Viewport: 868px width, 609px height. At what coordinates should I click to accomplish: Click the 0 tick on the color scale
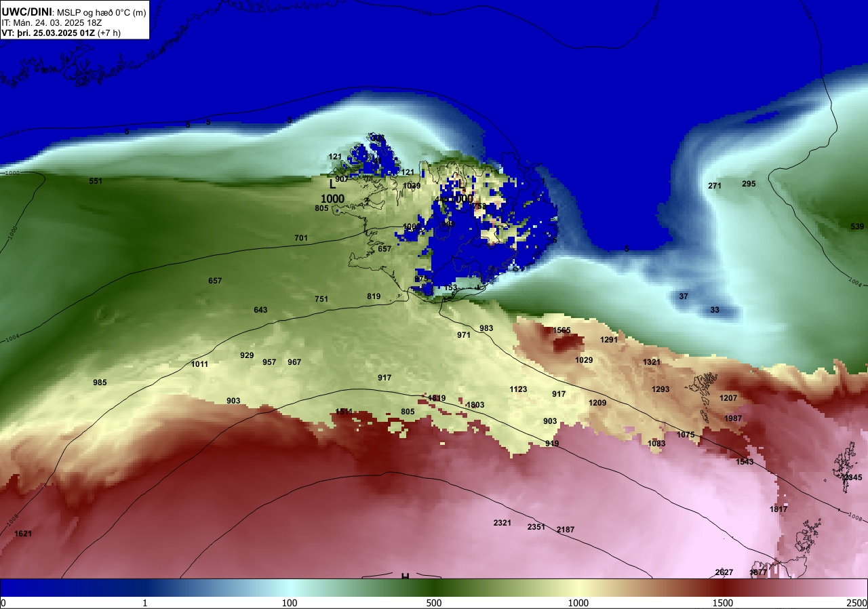[x=3, y=603]
